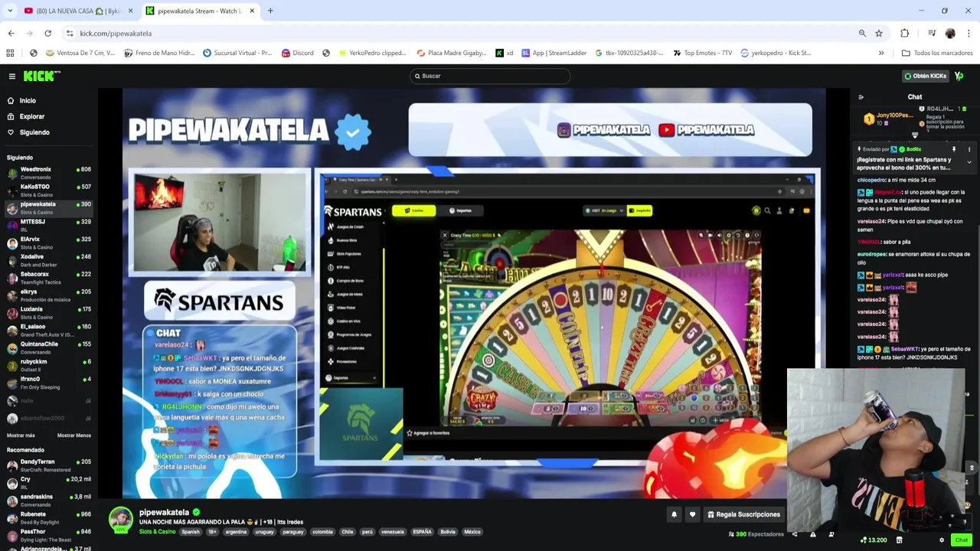This screenshot has width=980, height=551.
Task: Open a new browser tab
Action: tap(270, 11)
